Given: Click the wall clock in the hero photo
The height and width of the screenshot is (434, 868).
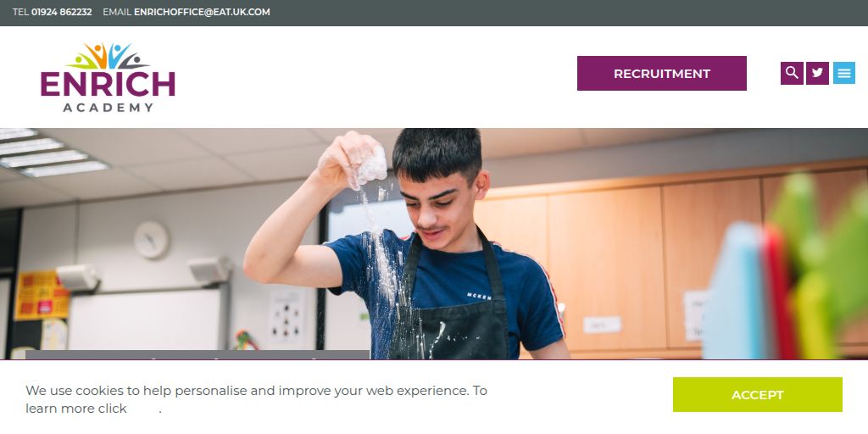Looking at the screenshot, I should tap(152, 240).
